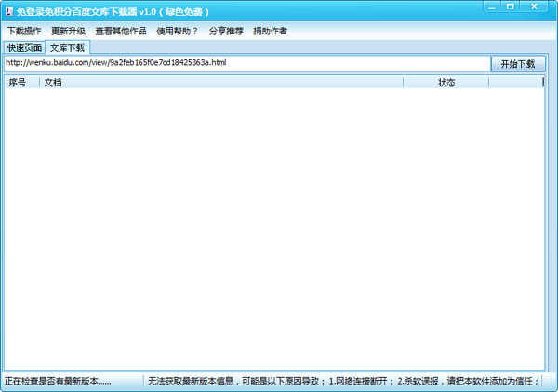Image resolution: width=558 pixels, height=392 pixels.
Task: Minimize the downloader window
Action: [492, 7]
